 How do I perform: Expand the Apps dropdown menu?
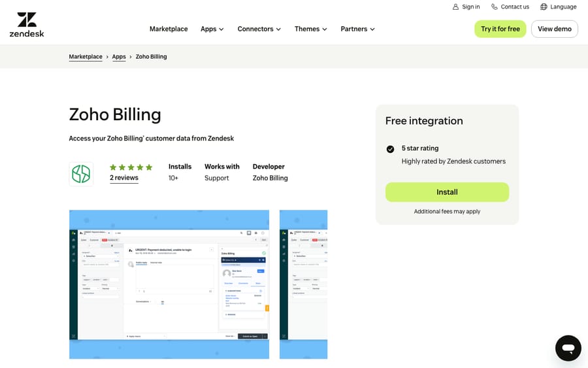[212, 29]
